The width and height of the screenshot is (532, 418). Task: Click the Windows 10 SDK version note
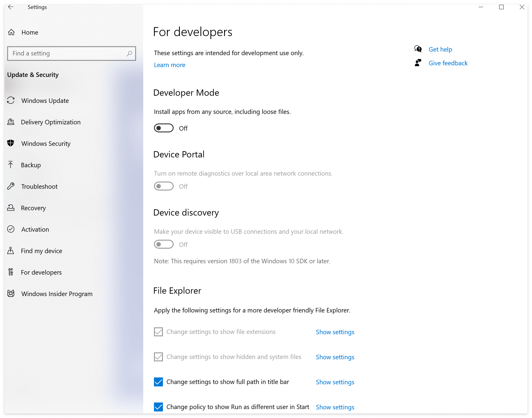tap(242, 261)
